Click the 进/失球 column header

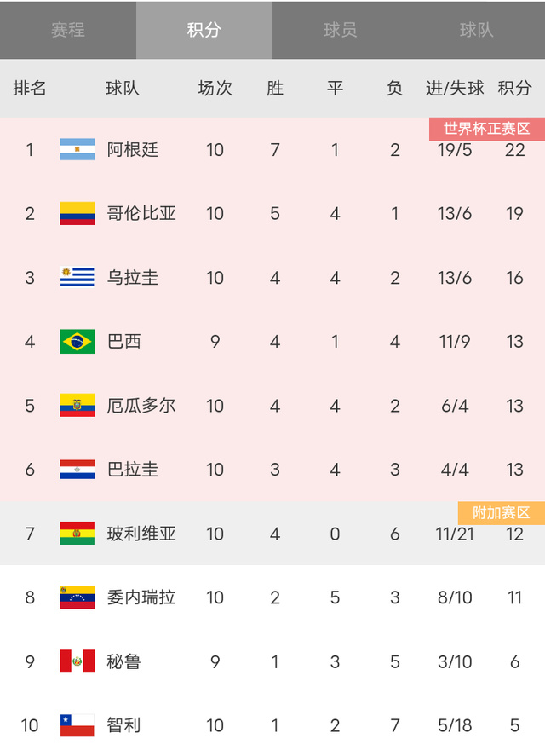tap(455, 88)
